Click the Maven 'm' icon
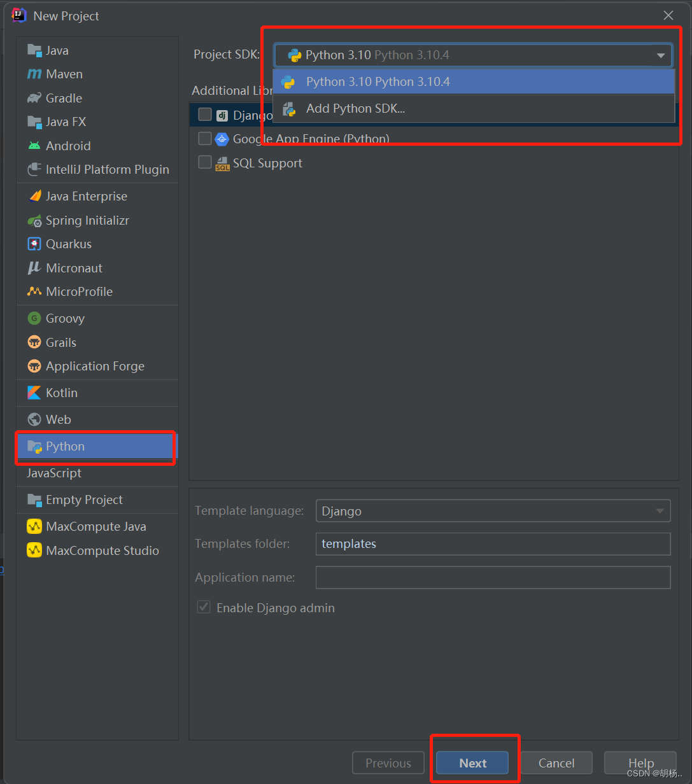Image resolution: width=692 pixels, height=784 pixels. coord(34,74)
